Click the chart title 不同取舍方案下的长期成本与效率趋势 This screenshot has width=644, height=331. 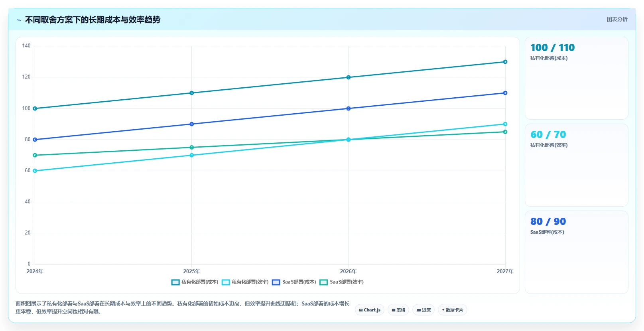pyautogui.click(x=93, y=20)
